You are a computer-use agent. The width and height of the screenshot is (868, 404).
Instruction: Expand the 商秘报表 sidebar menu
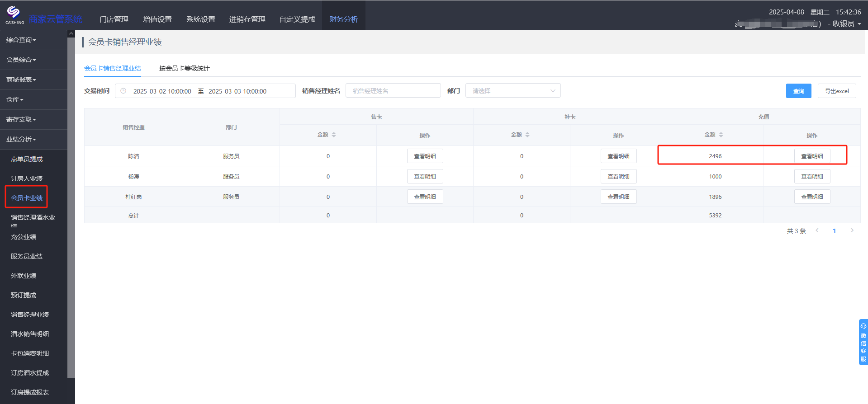point(33,80)
